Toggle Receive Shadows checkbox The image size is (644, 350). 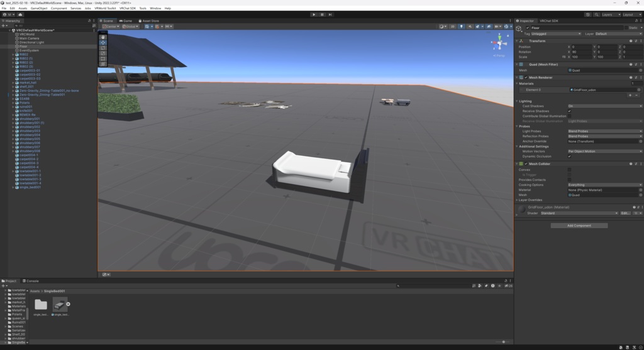[569, 111]
